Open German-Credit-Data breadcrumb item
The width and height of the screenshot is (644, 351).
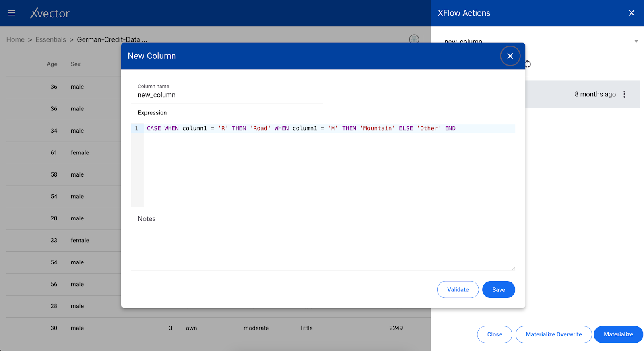click(111, 39)
